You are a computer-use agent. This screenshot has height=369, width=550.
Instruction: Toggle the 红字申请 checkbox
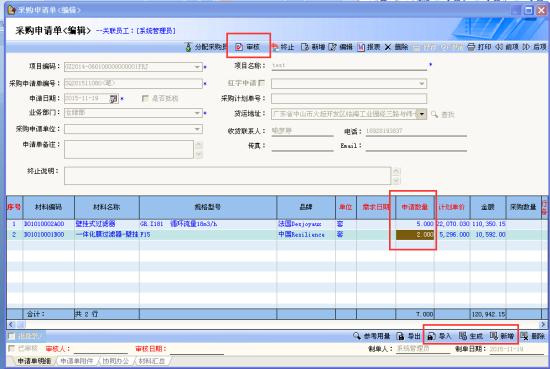click(261, 83)
